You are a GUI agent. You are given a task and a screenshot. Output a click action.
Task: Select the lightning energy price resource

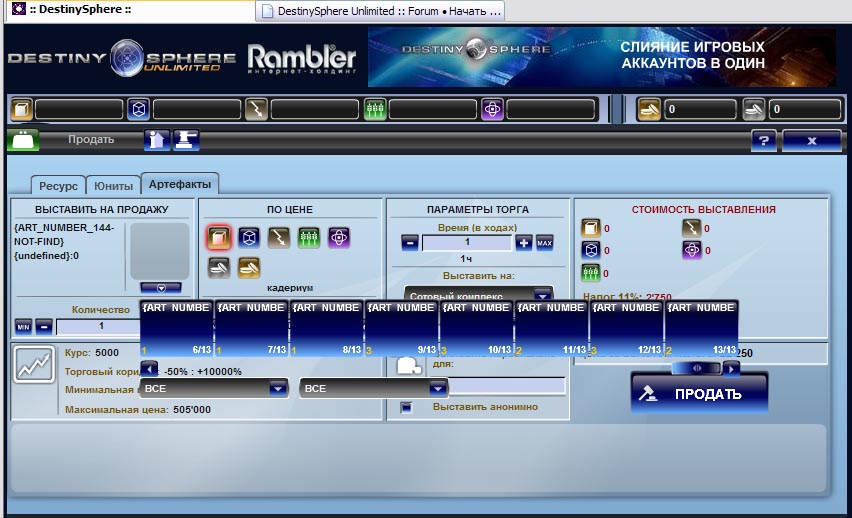pos(279,238)
